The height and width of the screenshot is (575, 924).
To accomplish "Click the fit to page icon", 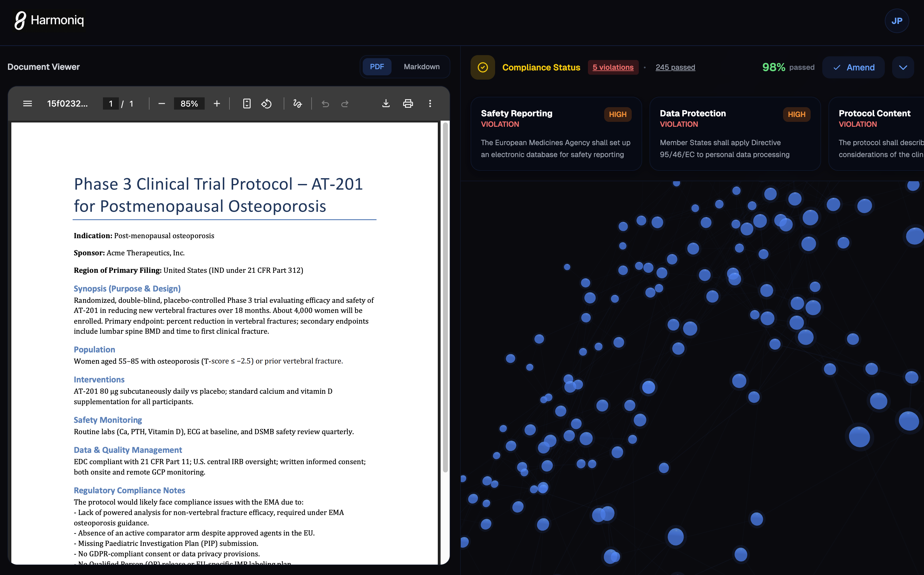I will (x=247, y=103).
